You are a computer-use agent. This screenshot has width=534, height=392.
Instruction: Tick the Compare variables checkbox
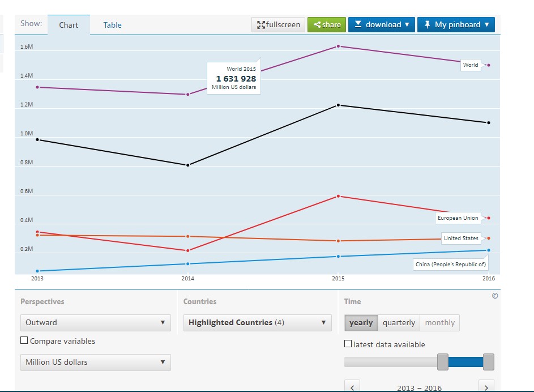(x=24, y=340)
